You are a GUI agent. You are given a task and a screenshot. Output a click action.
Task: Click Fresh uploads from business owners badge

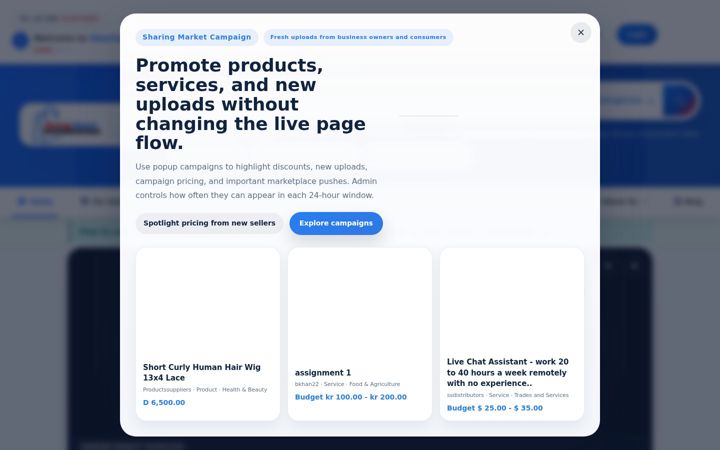(358, 37)
